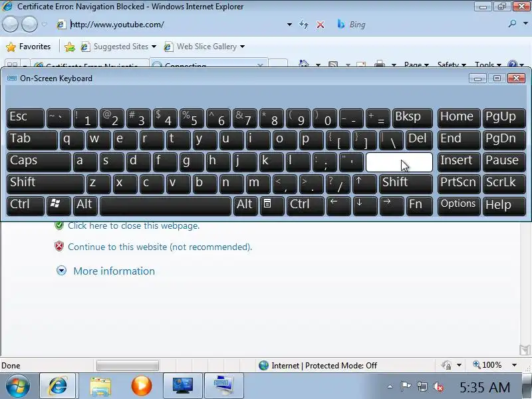Open the Page menu
The image size is (532, 399).
pyautogui.click(x=416, y=64)
